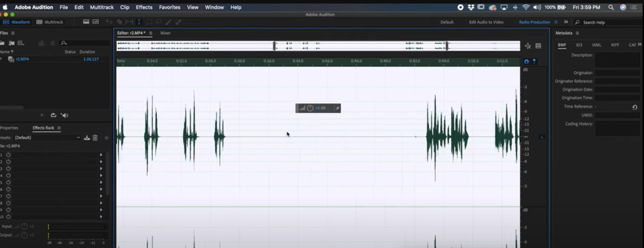Viewport: 644px width, 248px height.
Task: Save the effects rack preset
Action: pyautogui.click(x=87, y=137)
